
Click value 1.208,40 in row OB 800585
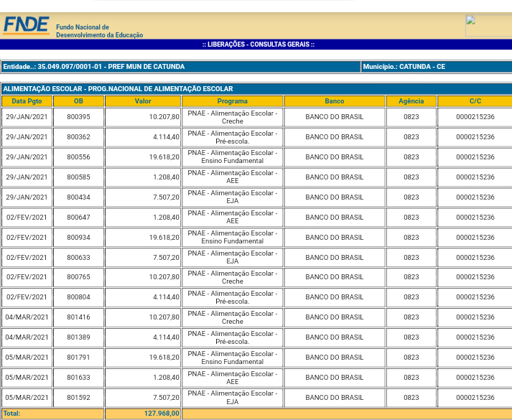coord(166,177)
